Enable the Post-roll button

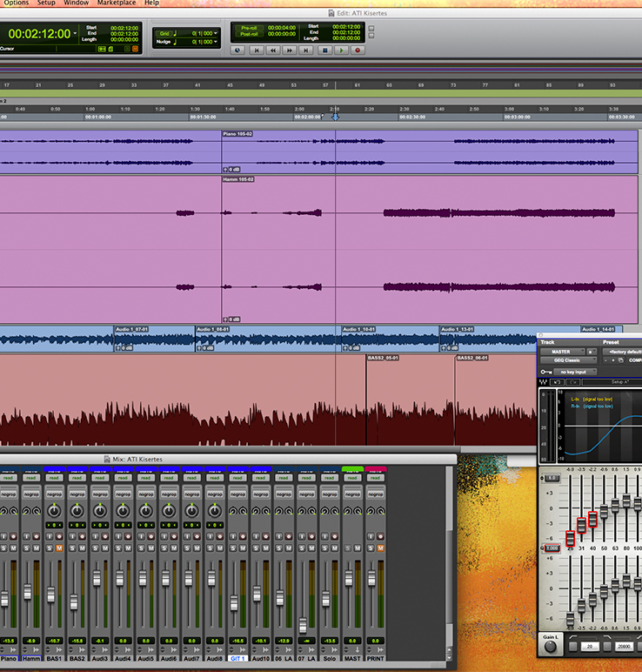pos(249,34)
